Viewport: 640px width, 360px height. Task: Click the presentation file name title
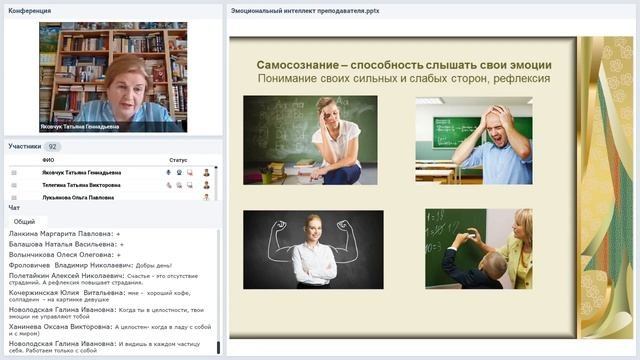[x=305, y=11]
